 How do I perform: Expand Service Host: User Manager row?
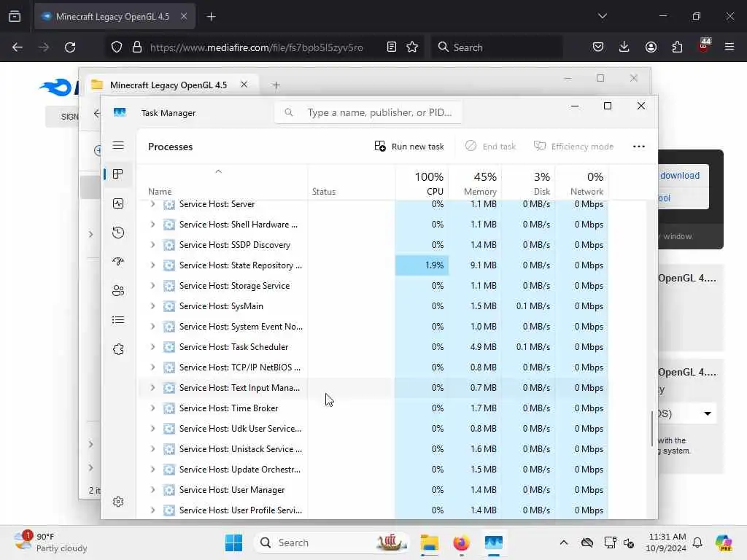pyautogui.click(x=152, y=489)
